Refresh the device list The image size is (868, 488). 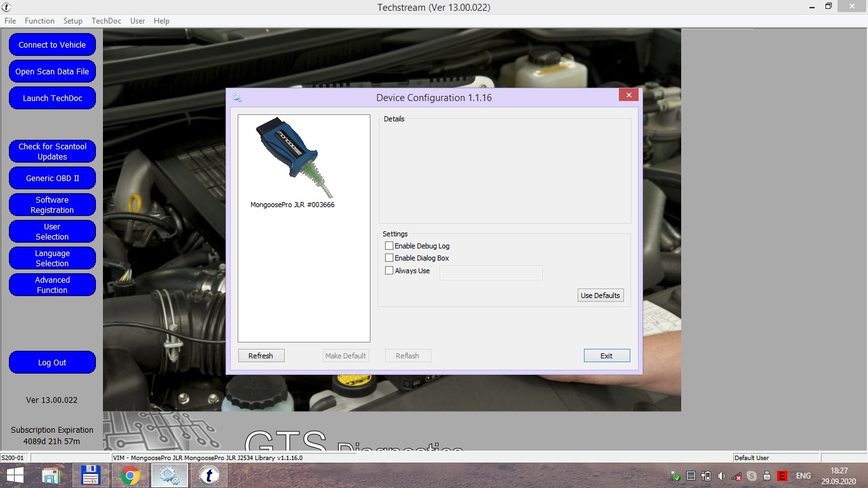261,356
